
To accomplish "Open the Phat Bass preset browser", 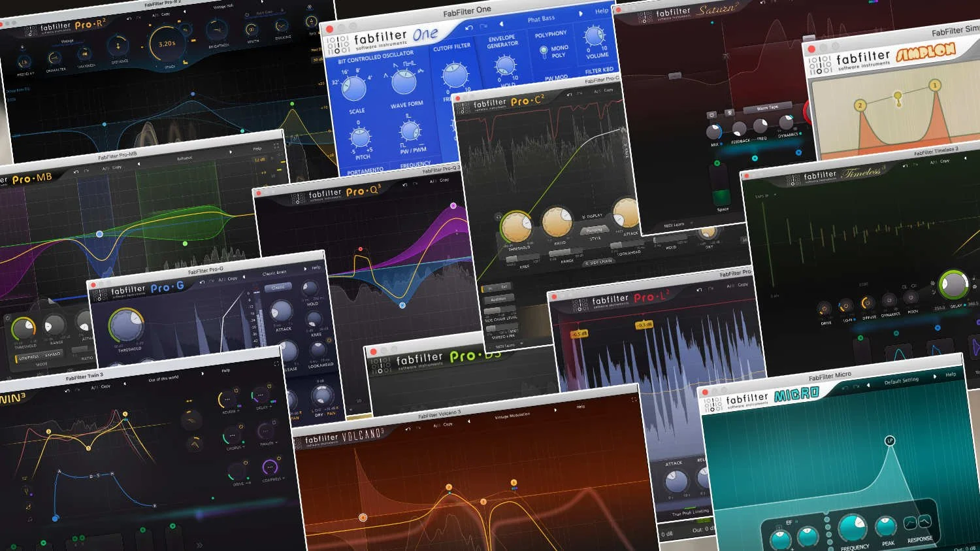I will pyautogui.click(x=542, y=18).
